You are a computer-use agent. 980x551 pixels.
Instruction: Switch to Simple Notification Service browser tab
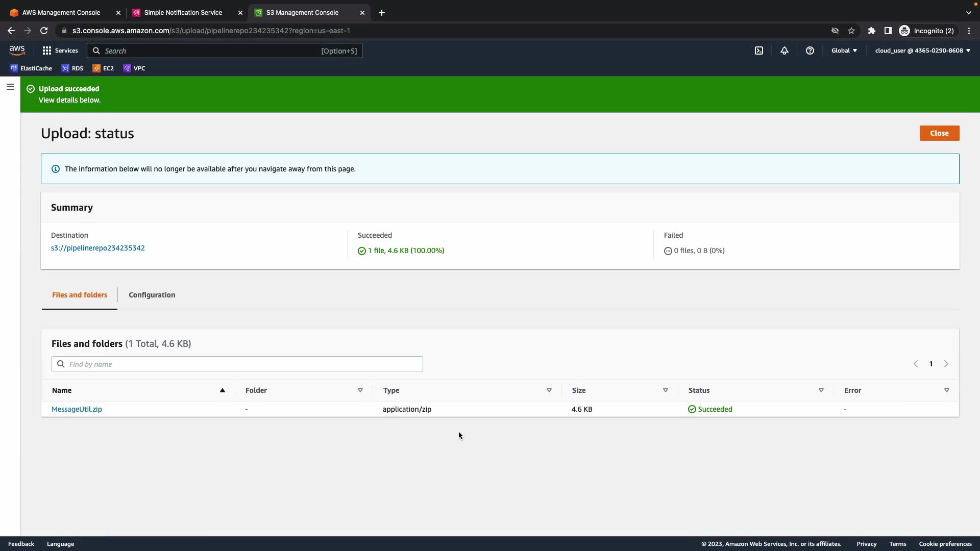[183, 13]
